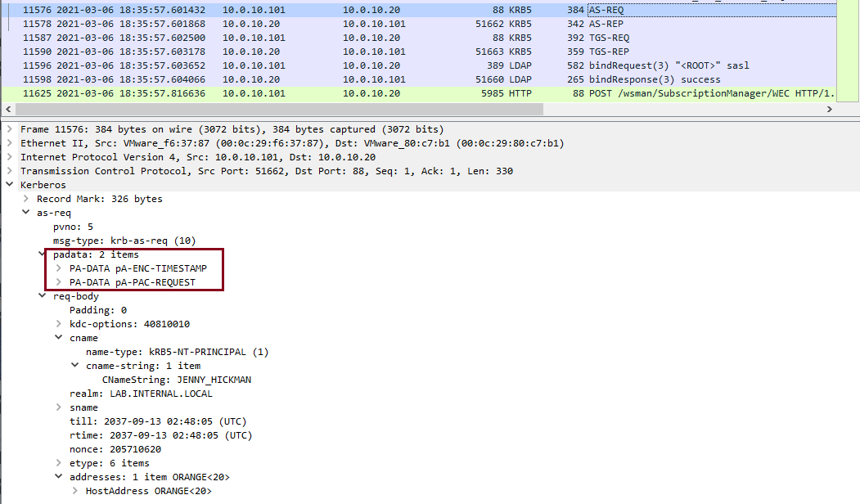Screen dimensions: 860x504
Task: Expand the Record Mark: 326 bytes entry
Action: 26,199
